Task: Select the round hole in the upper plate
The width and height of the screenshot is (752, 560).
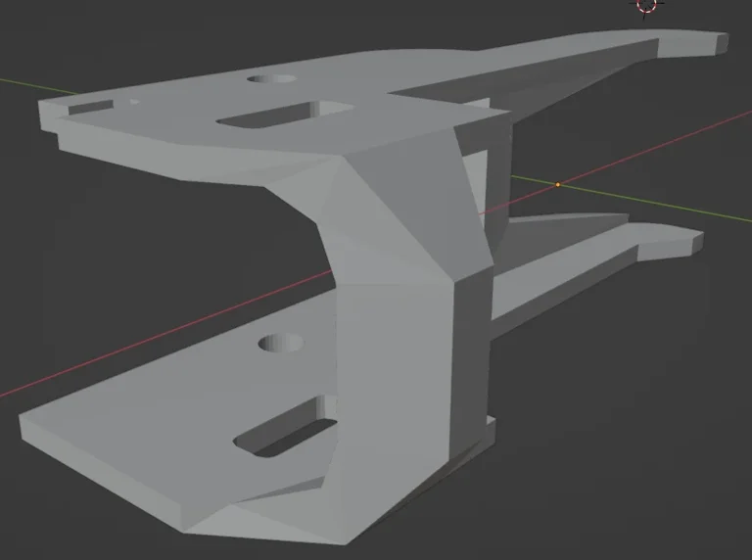Action: (271, 78)
